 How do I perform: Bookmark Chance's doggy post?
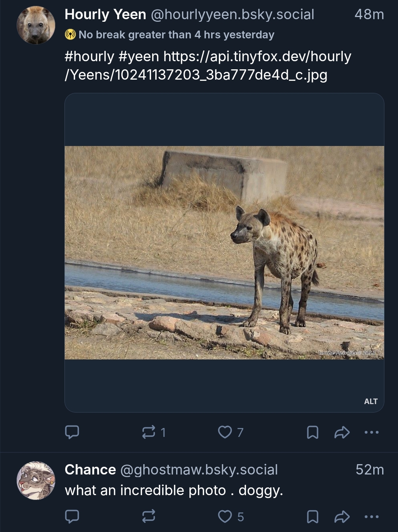click(x=313, y=517)
